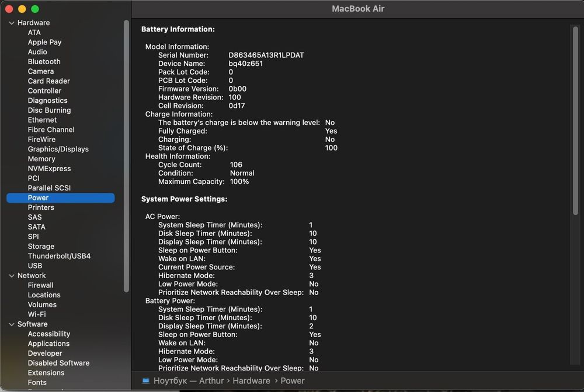Image resolution: width=584 pixels, height=392 pixels.
Task: Select Storage in the hardware list
Action: pos(41,247)
